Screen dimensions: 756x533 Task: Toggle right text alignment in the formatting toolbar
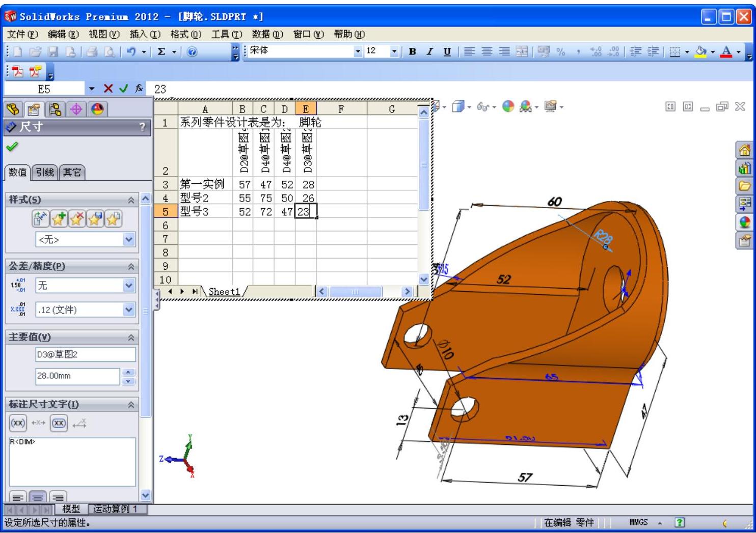[x=504, y=51]
